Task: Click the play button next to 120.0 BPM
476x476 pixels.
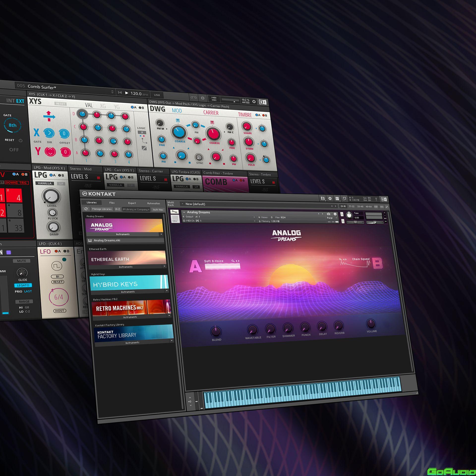Action: pos(126,93)
